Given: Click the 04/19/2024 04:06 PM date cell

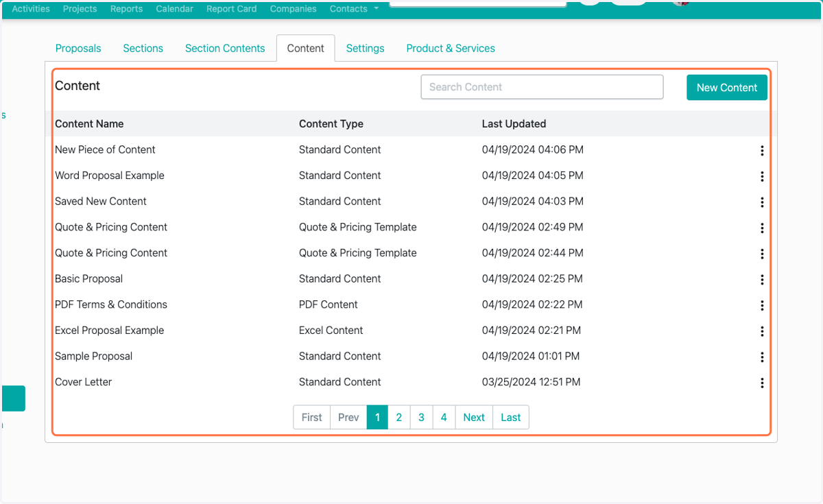Looking at the screenshot, I should (x=533, y=149).
